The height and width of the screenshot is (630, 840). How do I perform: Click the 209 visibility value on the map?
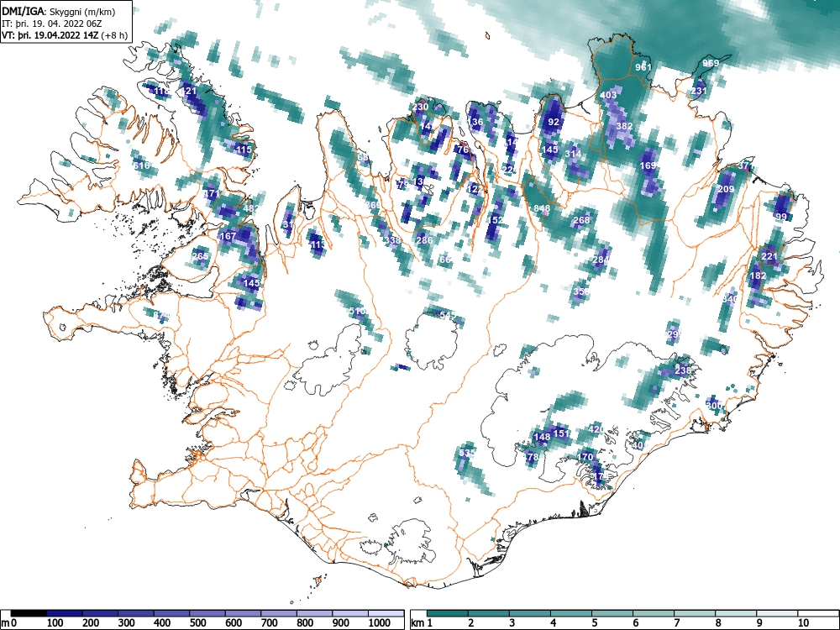click(x=726, y=189)
